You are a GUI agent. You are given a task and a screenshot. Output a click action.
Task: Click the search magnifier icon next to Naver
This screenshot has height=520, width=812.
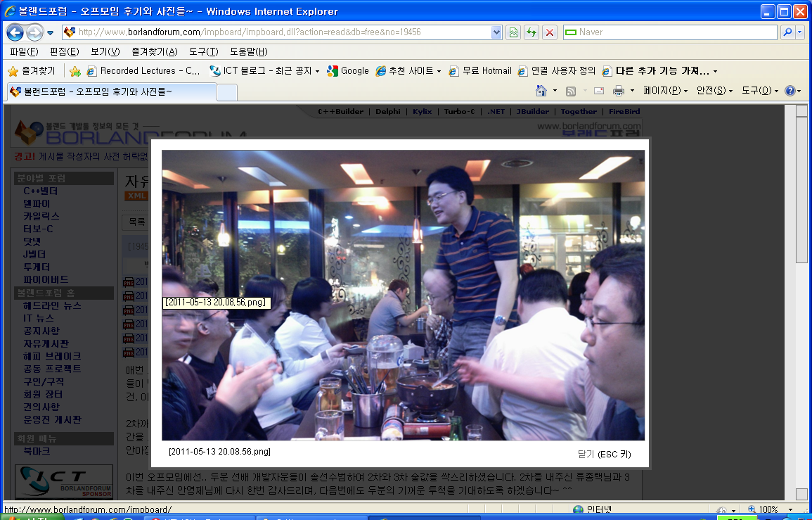(787, 32)
